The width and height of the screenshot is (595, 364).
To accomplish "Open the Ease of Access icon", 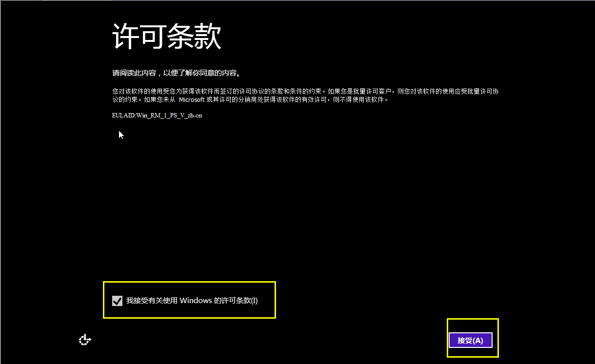I will [x=85, y=340].
